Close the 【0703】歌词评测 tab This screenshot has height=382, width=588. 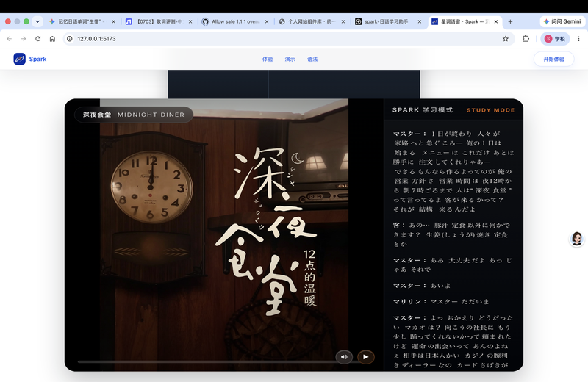tap(190, 22)
